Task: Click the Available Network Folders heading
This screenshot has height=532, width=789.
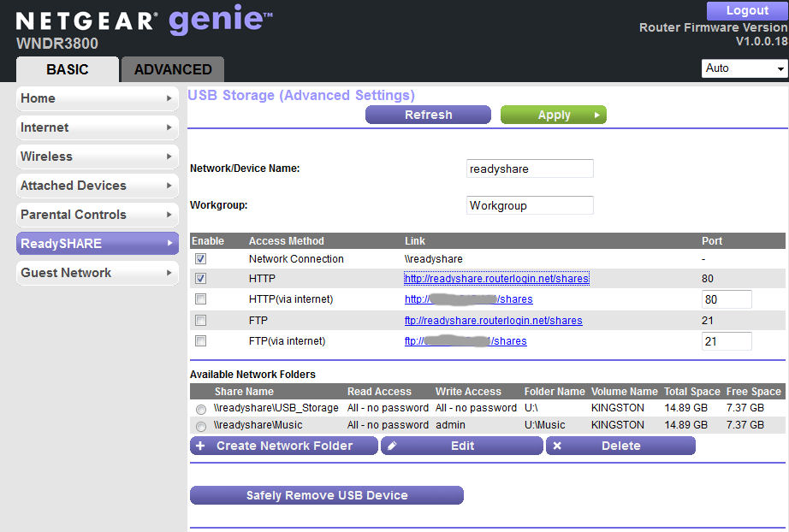Action: (x=252, y=375)
